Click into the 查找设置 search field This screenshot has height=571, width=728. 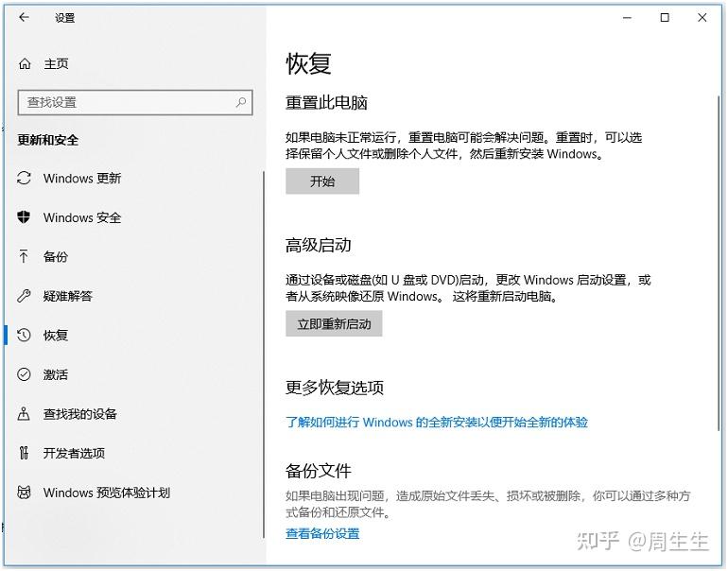(x=135, y=102)
